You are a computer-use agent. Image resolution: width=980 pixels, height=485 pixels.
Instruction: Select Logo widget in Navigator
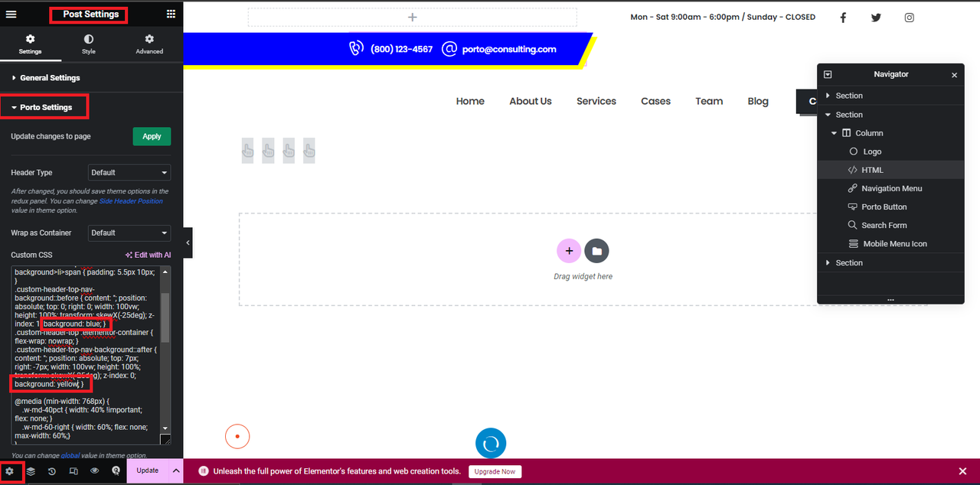(x=890, y=151)
